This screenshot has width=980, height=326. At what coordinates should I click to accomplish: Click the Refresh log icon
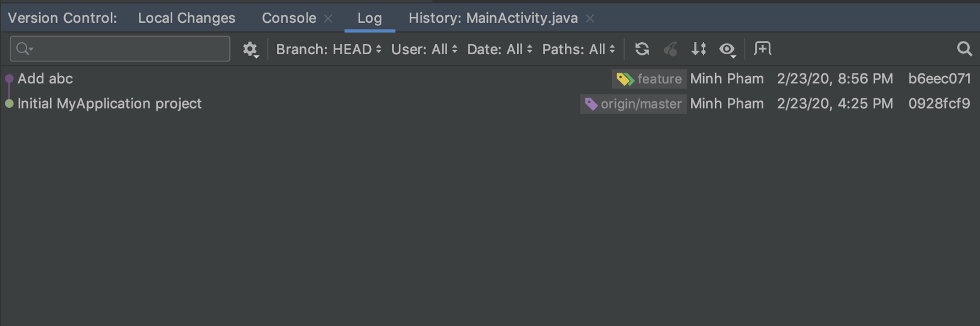coord(642,49)
